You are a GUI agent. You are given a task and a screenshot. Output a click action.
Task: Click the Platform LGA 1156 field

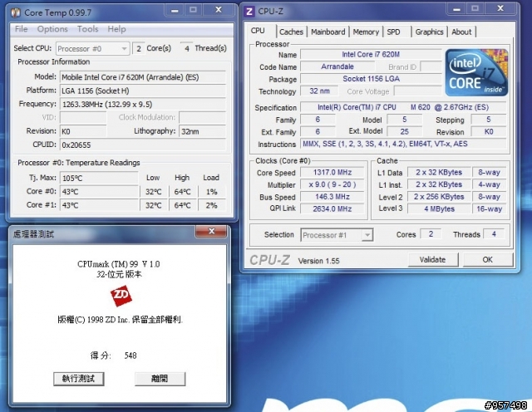[x=143, y=91]
